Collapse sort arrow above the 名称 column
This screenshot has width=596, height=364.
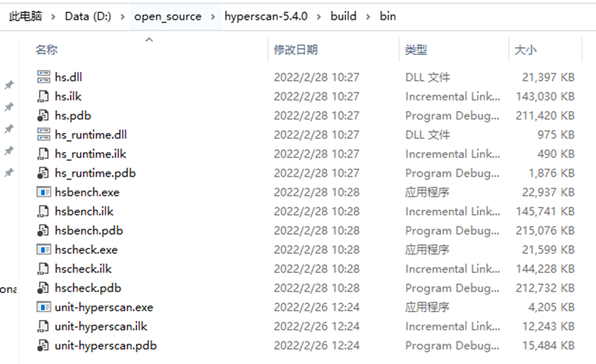point(149,41)
